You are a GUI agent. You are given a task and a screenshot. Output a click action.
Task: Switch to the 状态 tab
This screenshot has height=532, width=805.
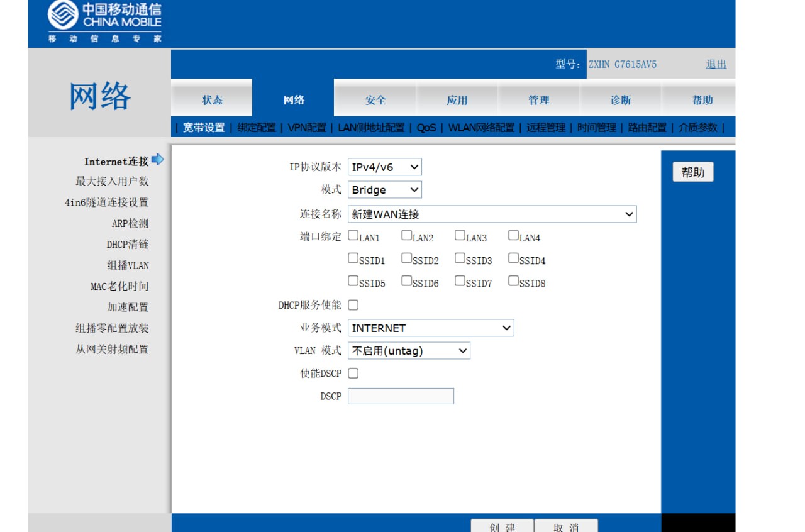[x=212, y=100]
